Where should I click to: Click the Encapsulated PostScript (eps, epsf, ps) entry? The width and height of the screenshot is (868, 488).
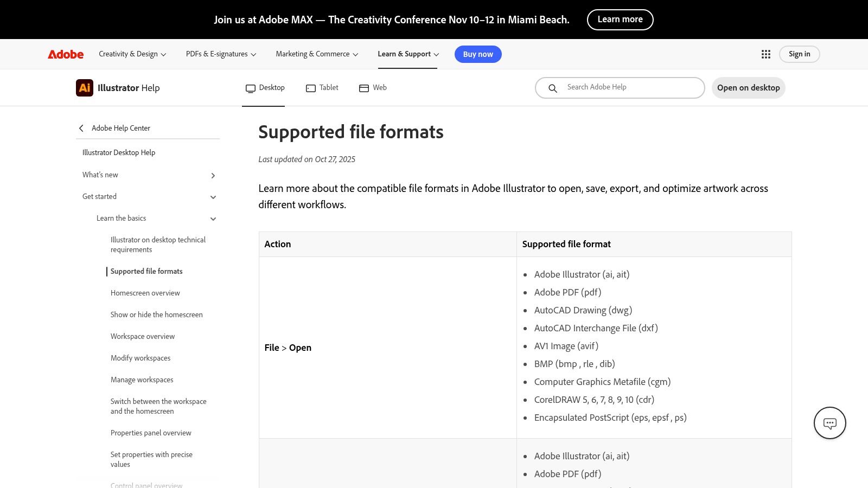coord(610,418)
